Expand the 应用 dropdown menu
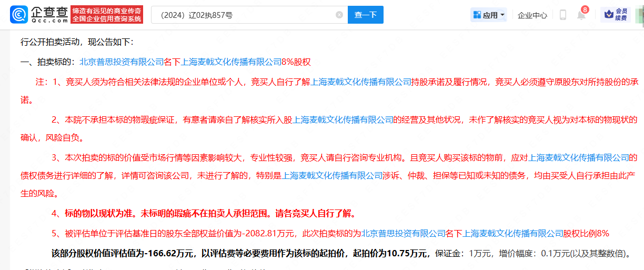This screenshot has width=644, height=270. pyautogui.click(x=489, y=15)
